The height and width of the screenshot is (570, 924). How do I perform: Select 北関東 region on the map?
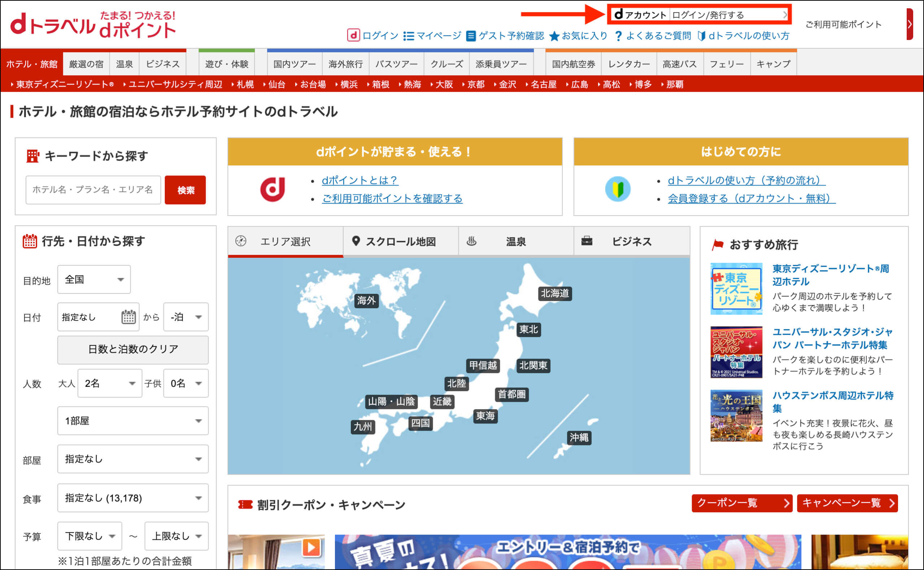tap(533, 365)
